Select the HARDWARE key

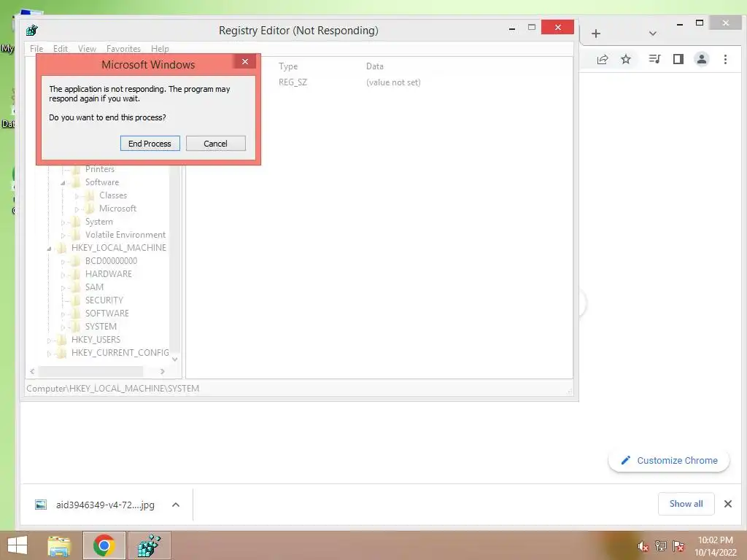click(108, 274)
